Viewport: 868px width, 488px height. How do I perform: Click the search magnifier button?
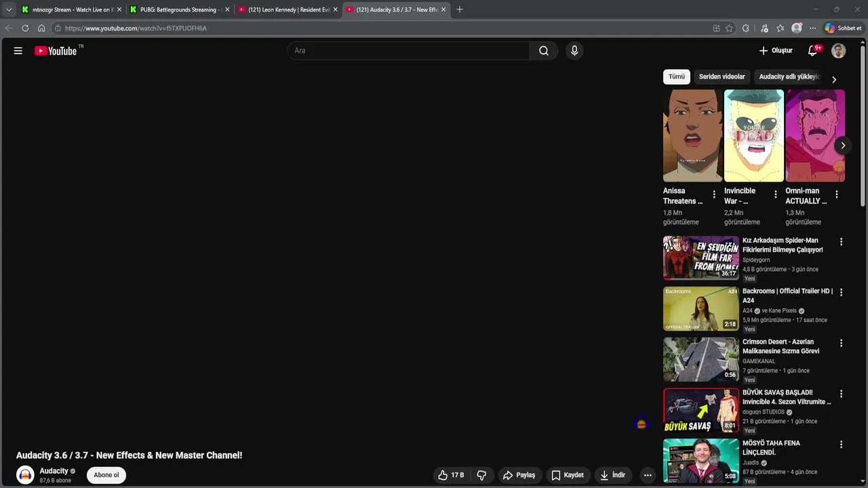click(544, 51)
